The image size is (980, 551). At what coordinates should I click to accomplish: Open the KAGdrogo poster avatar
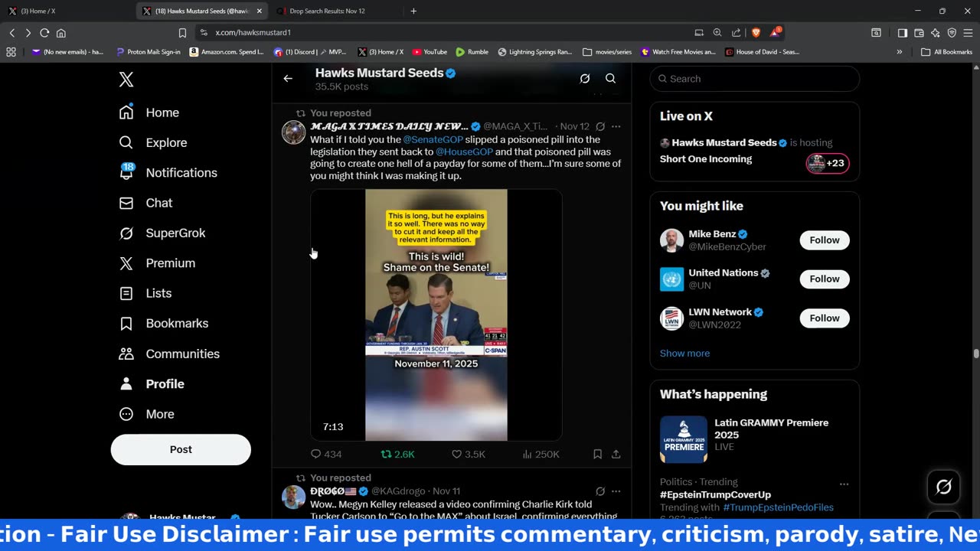294,497
